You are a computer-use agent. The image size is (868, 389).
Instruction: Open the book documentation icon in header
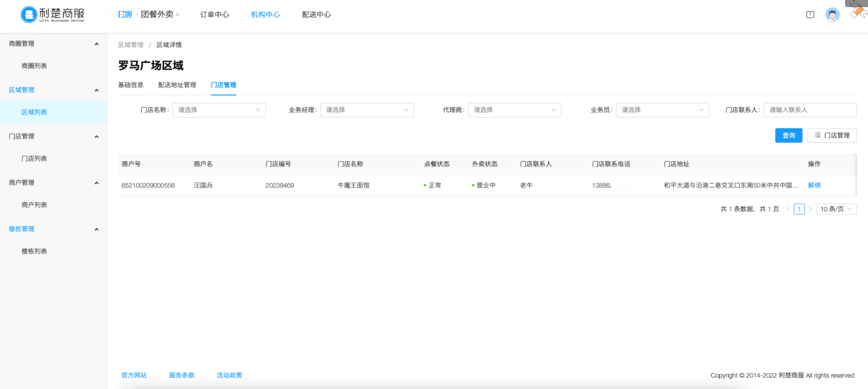(x=810, y=15)
